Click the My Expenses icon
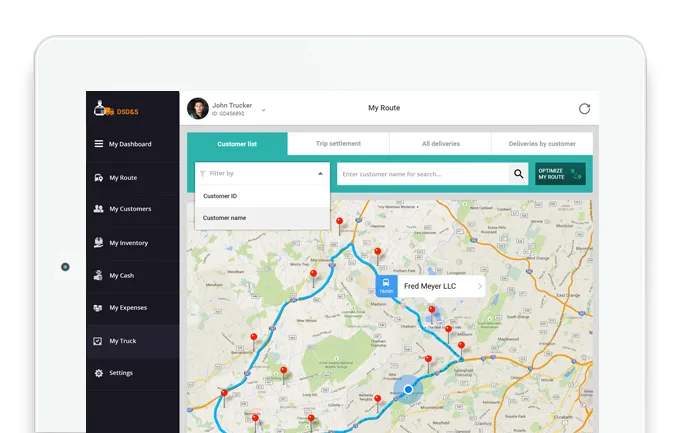The width and height of the screenshot is (687, 433). (99, 308)
